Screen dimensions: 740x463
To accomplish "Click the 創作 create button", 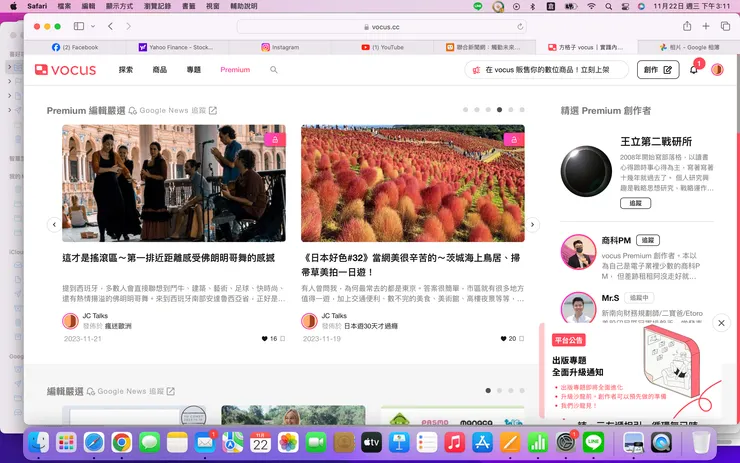I will click(x=658, y=70).
